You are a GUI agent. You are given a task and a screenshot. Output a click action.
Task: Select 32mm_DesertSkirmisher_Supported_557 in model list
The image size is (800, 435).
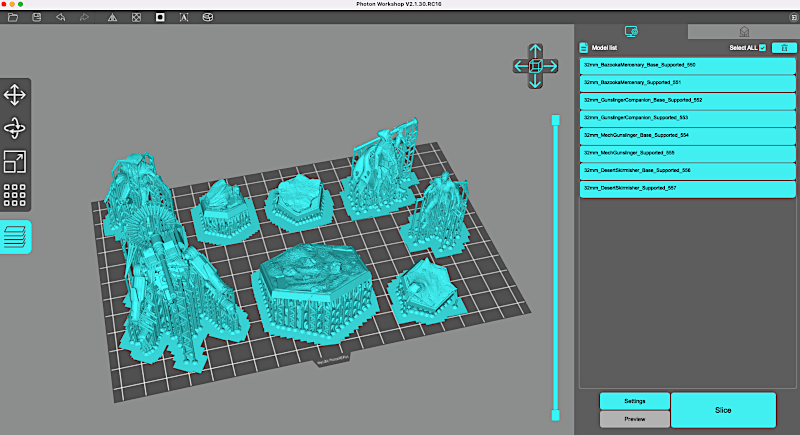pyautogui.click(x=688, y=188)
